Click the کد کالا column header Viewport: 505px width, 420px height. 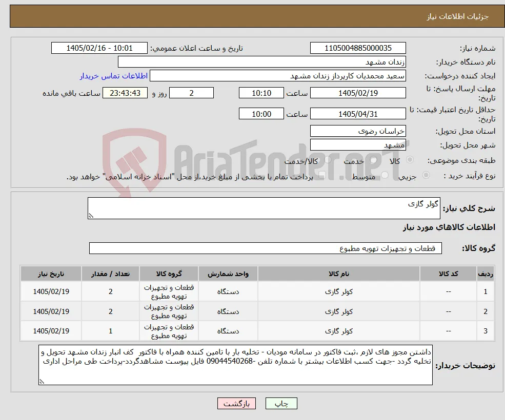point(448,274)
